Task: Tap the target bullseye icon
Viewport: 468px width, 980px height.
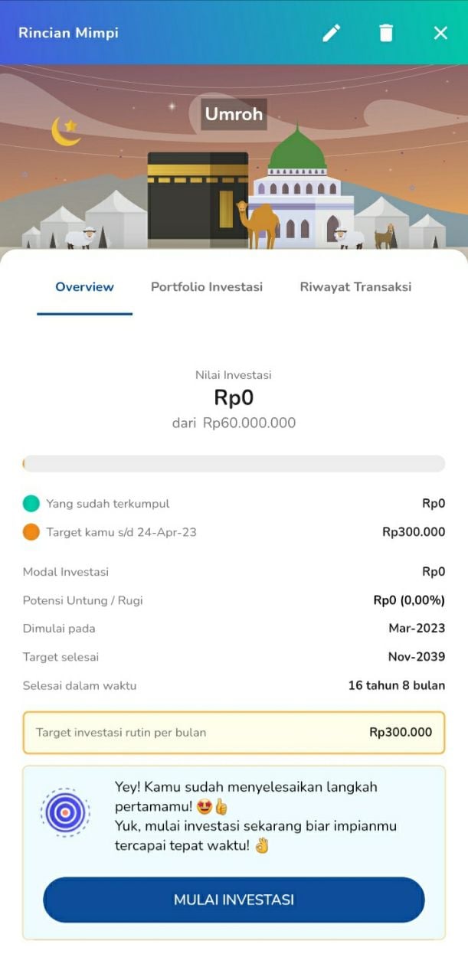Action: tap(65, 812)
